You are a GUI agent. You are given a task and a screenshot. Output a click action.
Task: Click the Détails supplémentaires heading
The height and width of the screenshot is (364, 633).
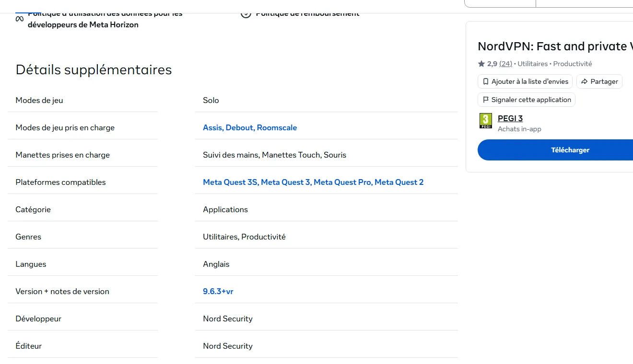click(94, 70)
